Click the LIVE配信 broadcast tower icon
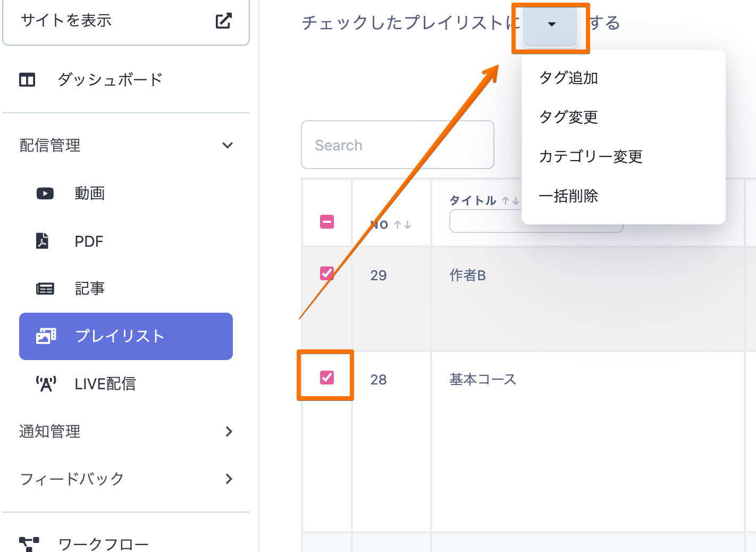Image resolution: width=756 pixels, height=552 pixels. (x=46, y=383)
